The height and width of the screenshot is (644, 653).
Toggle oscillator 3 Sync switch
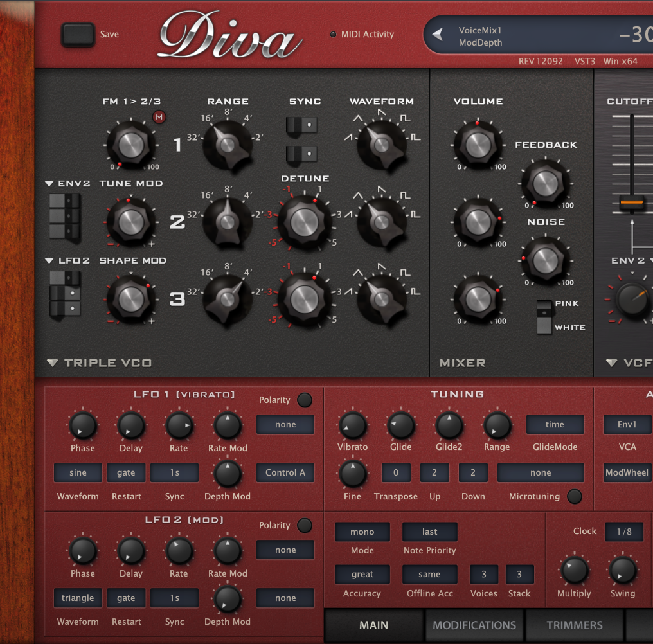click(x=301, y=154)
